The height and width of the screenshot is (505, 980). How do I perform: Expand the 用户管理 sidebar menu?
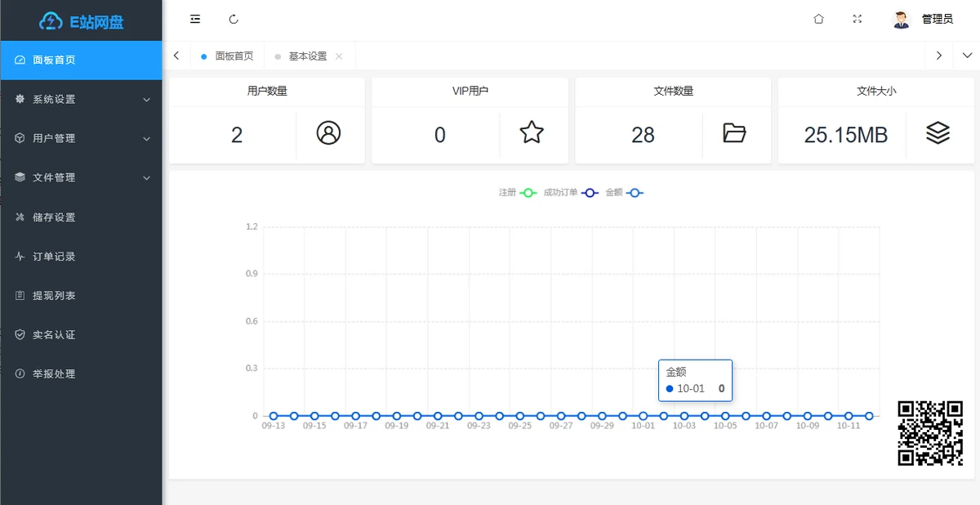[82, 139]
